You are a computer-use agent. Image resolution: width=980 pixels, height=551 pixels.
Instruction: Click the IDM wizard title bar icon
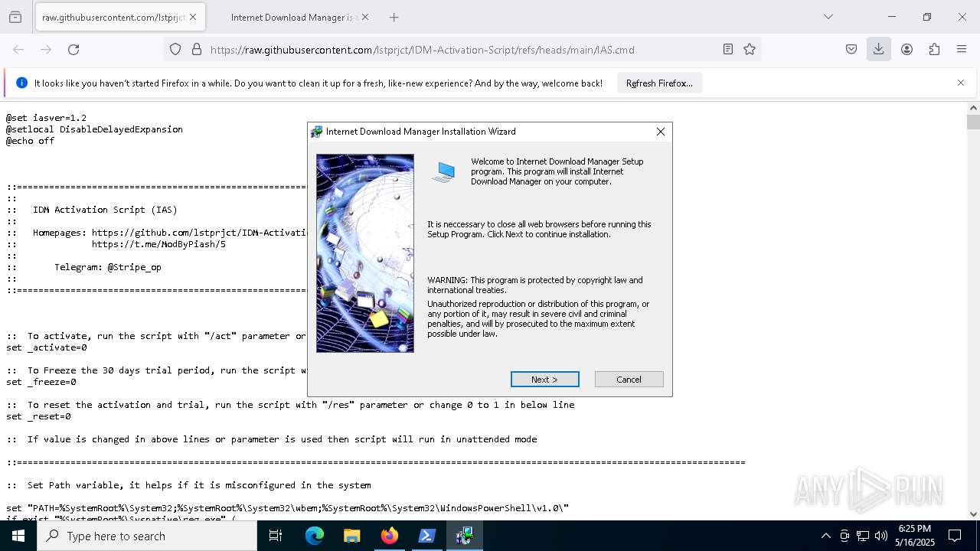pos(316,132)
